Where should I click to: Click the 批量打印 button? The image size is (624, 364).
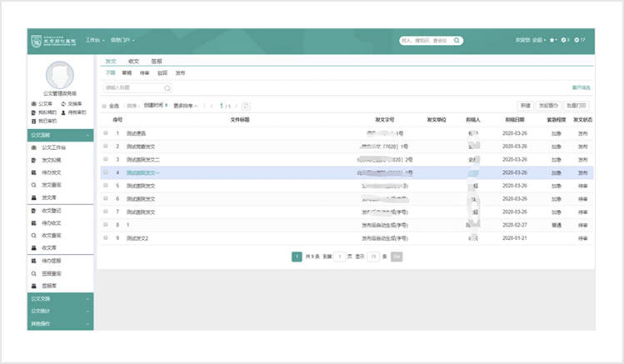coord(577,106)
